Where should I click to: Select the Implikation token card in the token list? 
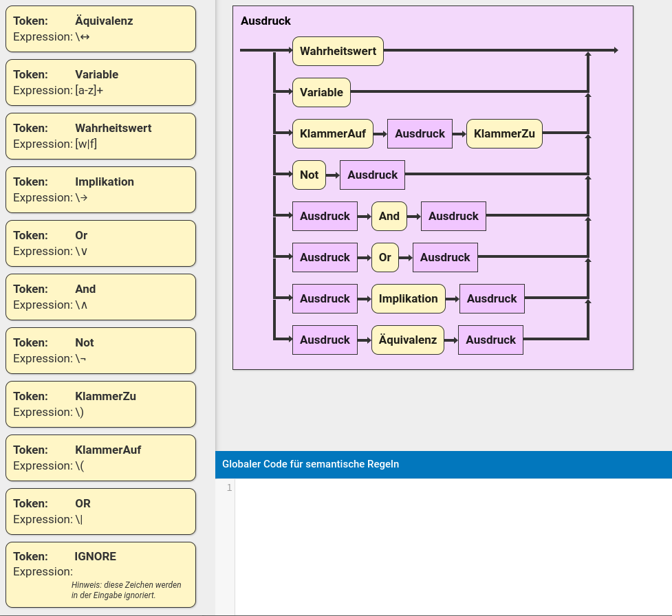[100, 190]
